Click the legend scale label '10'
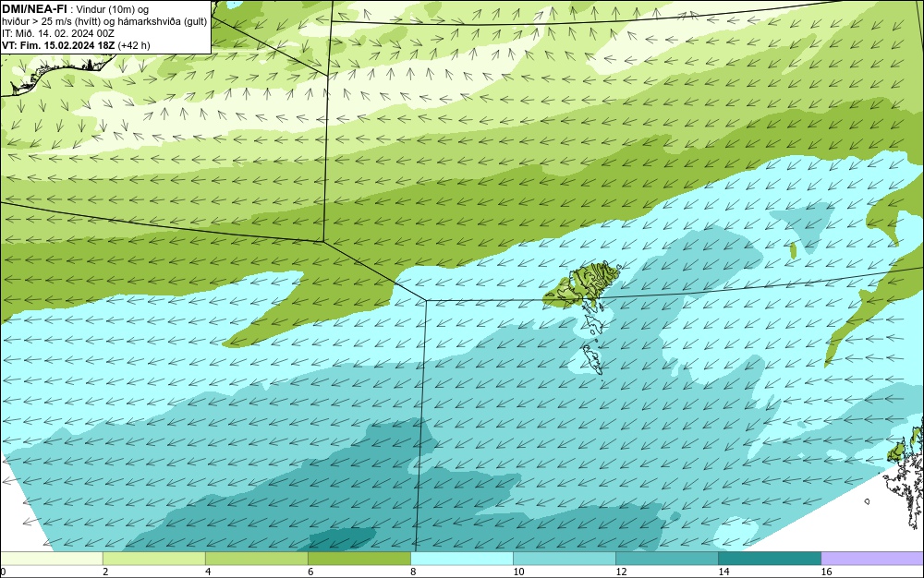 (518, 572)
